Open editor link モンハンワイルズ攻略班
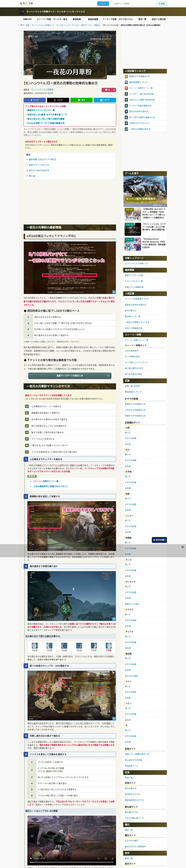The image size is (186, 868). click(x=42, y=90)
